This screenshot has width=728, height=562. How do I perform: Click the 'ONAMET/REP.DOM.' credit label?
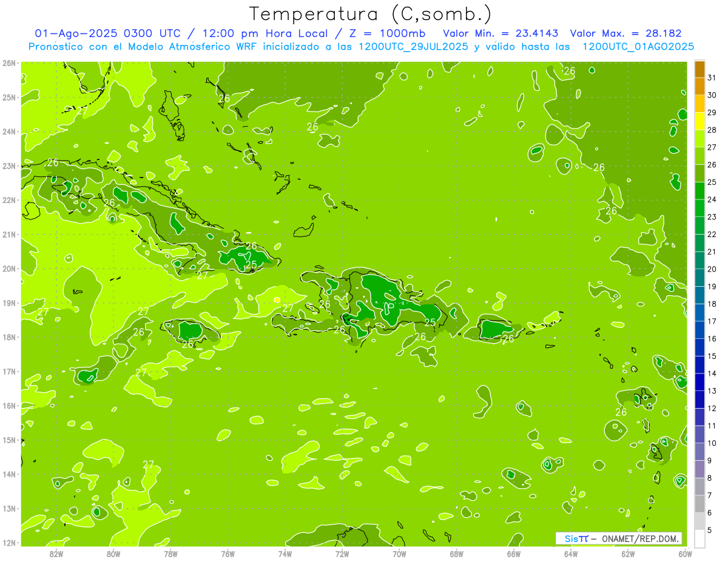coord(641,538)
